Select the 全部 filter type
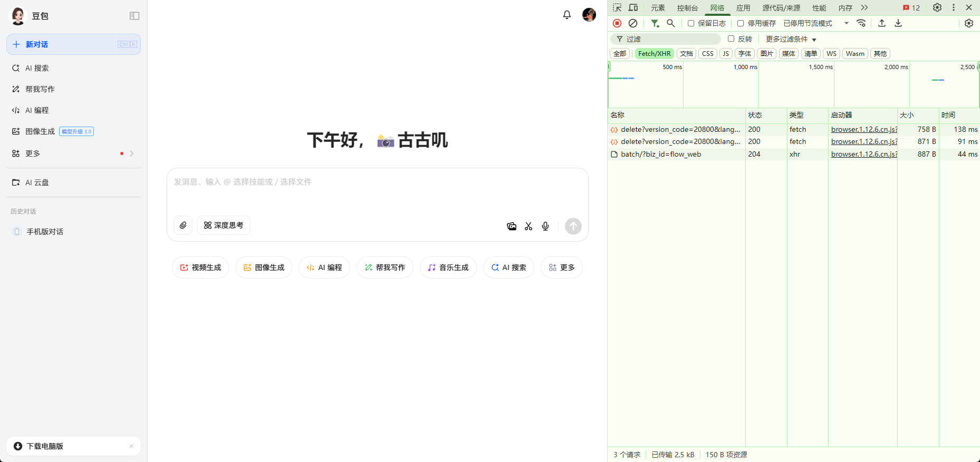The height and width of the screenshot is (462, 980). click(620, 53)
